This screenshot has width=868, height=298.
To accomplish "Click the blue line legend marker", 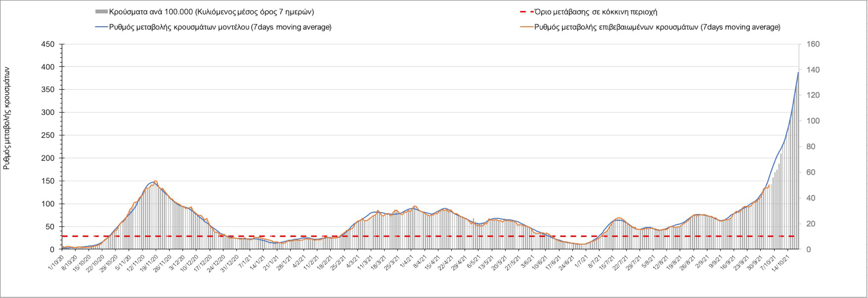I will 102,27.
